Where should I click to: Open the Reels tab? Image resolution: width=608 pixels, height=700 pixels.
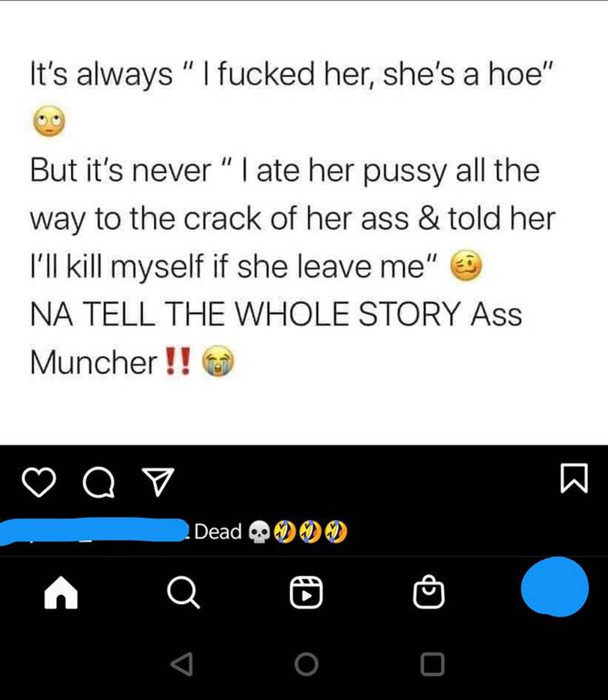pyautogui.click(x=306, y=592)
